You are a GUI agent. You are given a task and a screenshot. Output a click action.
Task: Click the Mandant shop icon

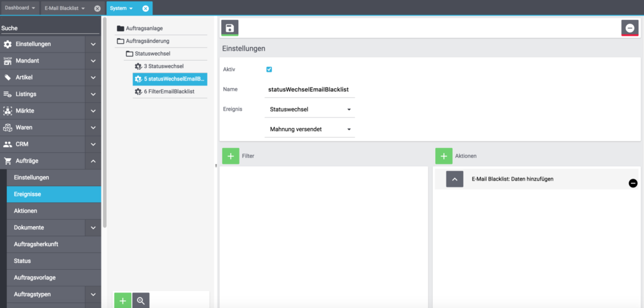[x=8, y=61]
